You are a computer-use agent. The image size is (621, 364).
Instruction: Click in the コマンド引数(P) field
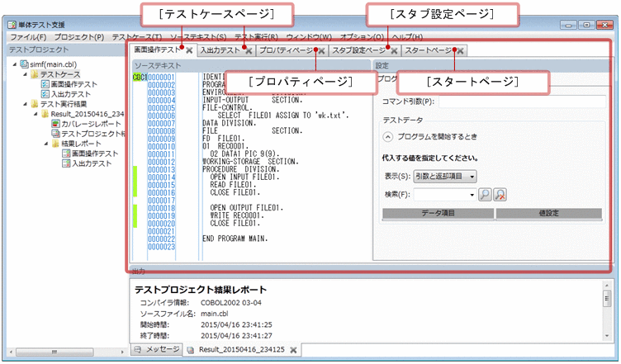click(x=522, y=102)
